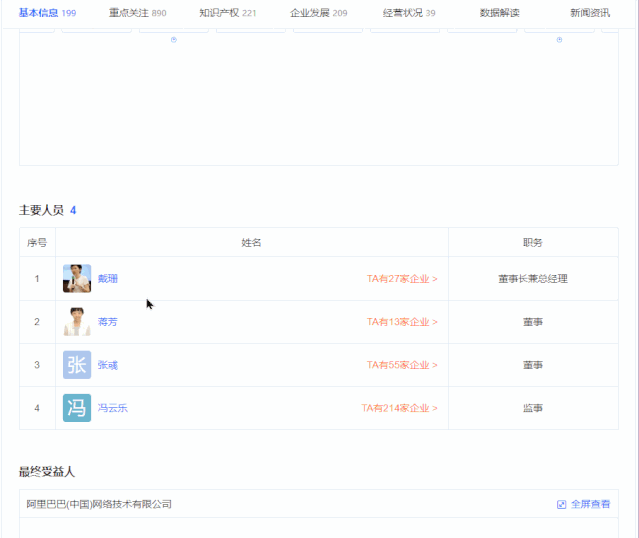The height and width of the screenshot is (538, 639).
Task: Open 蒋芳 profile link
Action: pos(108,322)
